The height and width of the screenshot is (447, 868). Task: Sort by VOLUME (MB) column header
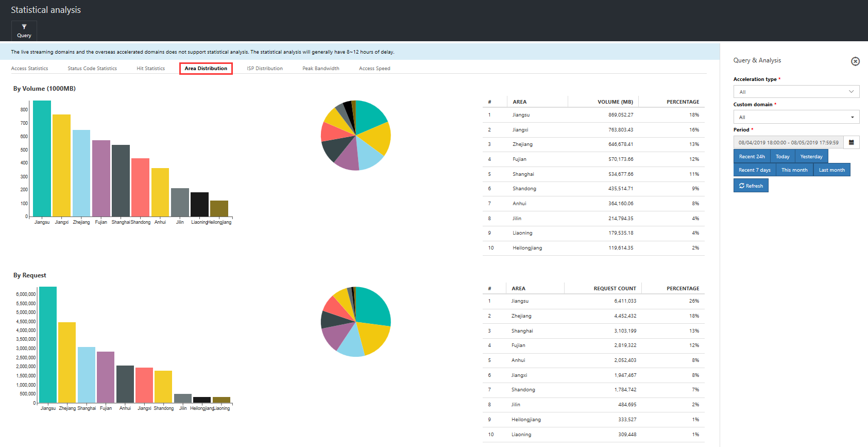tap(615, 102)
